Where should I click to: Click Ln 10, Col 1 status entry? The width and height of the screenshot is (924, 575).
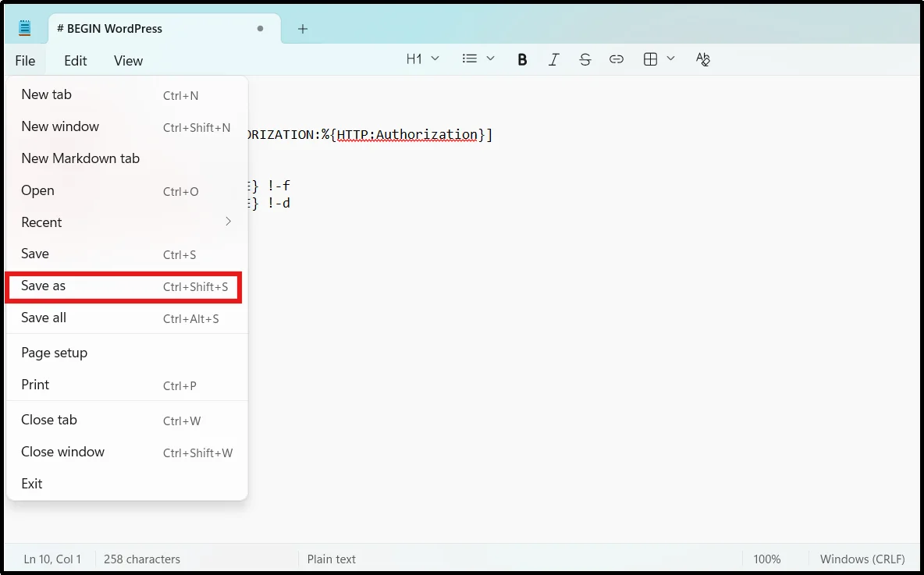(52, 559)
